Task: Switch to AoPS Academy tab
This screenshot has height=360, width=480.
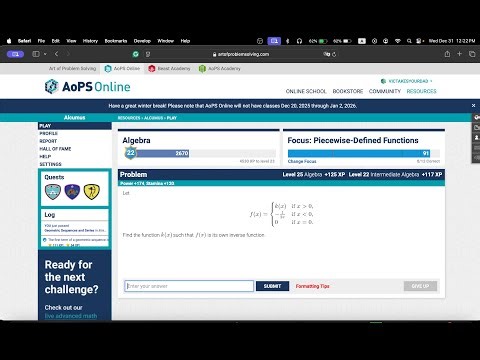Action: 220,68
